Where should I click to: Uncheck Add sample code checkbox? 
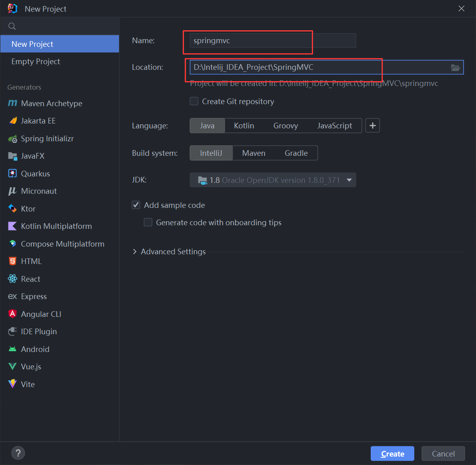tap(136, 205)
